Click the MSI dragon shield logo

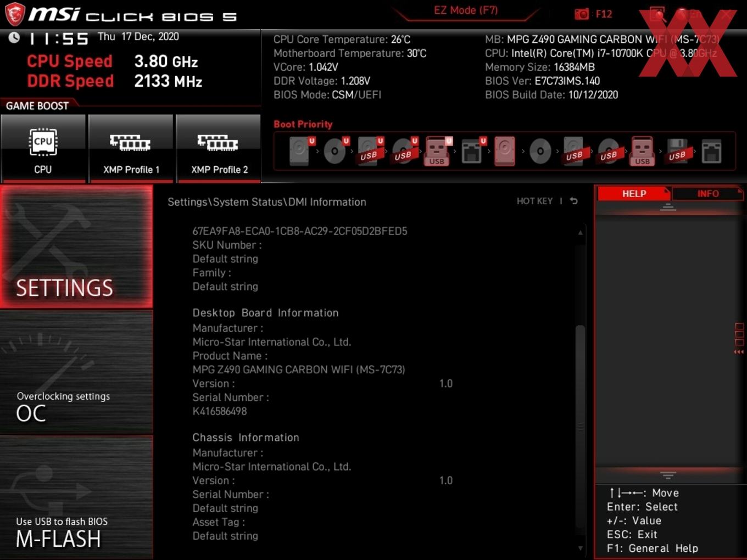[15, 14]
